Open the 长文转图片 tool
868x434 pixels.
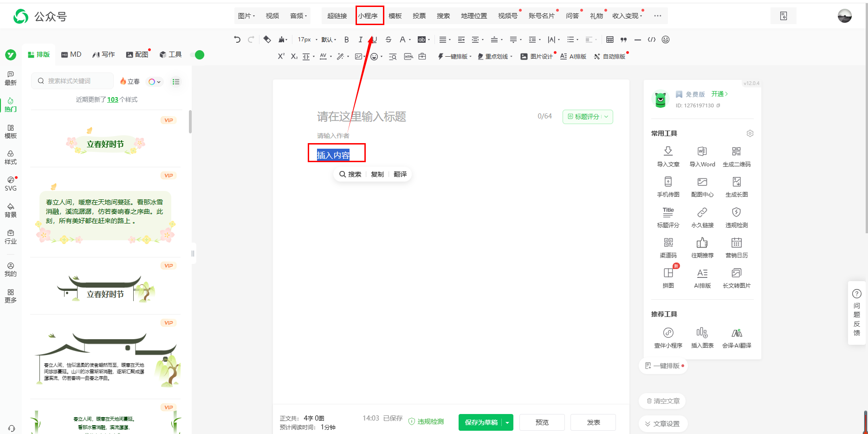(737, 277)
